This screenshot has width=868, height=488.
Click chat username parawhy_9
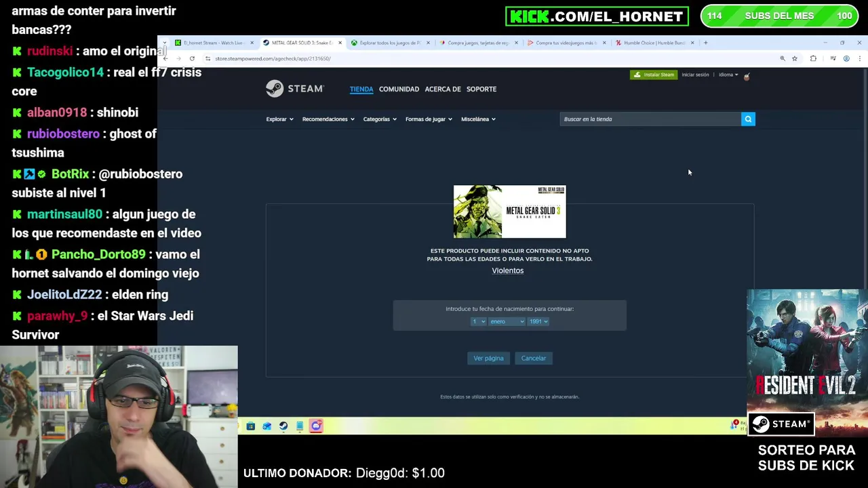click(x=57, y=316)
